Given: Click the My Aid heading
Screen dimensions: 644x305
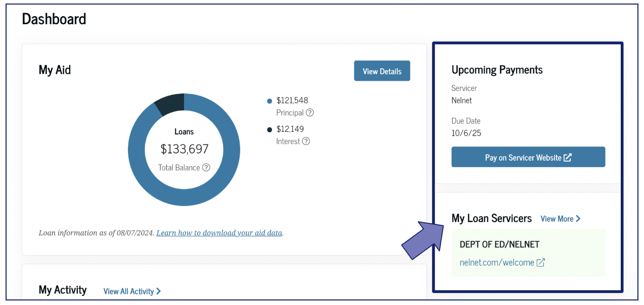Looking at the screenshot, I should pos(55,70).
